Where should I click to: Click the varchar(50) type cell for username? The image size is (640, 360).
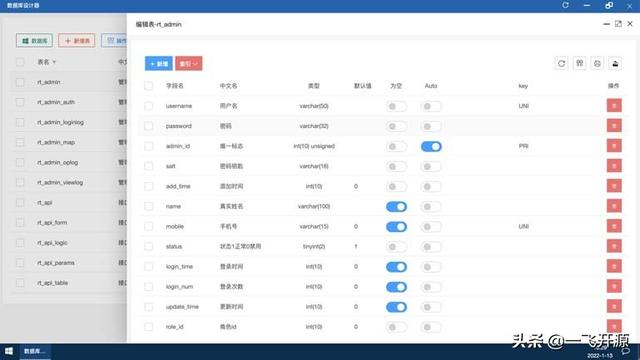[x=314, y=106]
